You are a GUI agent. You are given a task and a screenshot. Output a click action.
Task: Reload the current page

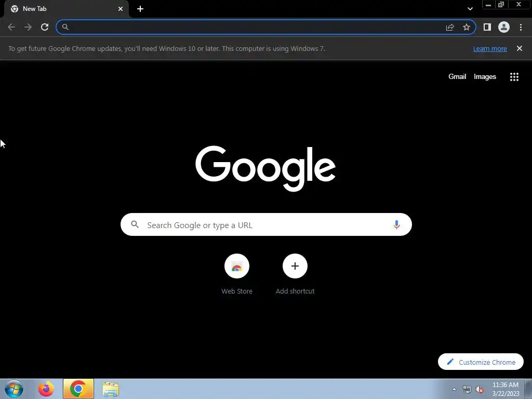(x=45, y=27)
